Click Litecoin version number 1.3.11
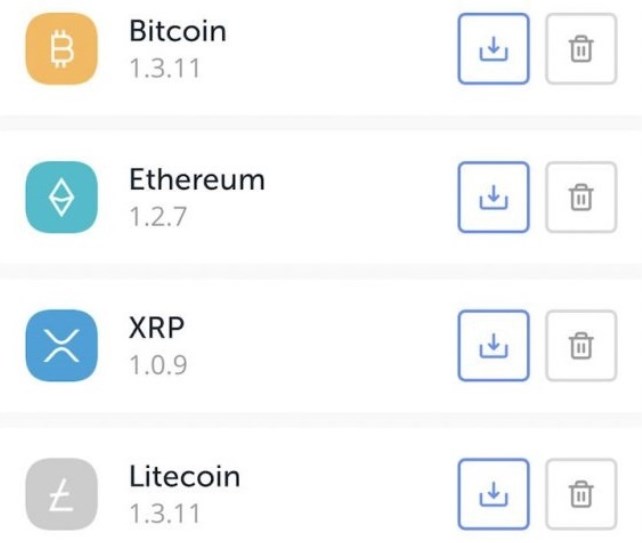Screen dimensions: 642x543 click(x=165, y=514)
